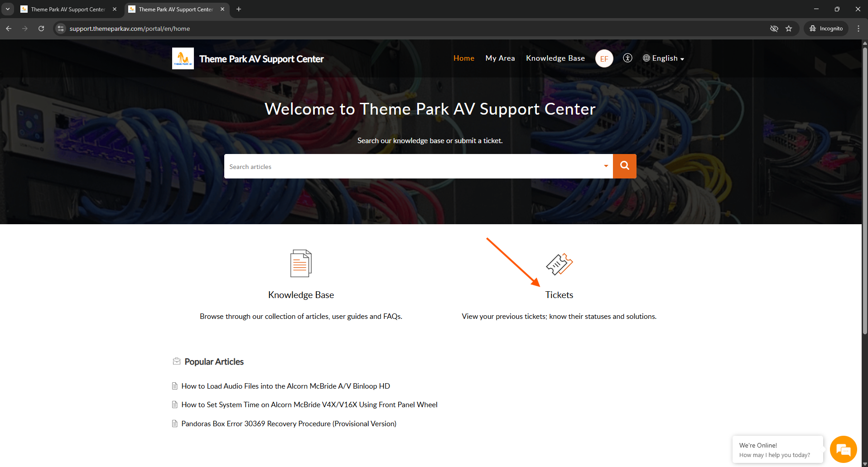Image resolution: width=868 pixels, height=467 pixels.
Task: Open the tab search dropdown chevron
Action: click(8, 9)
